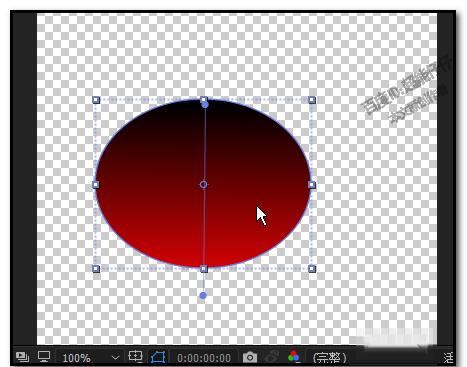Click the top-left bounding box handle
The height and width of the screenshot is (367, 467).
[96, 100]
